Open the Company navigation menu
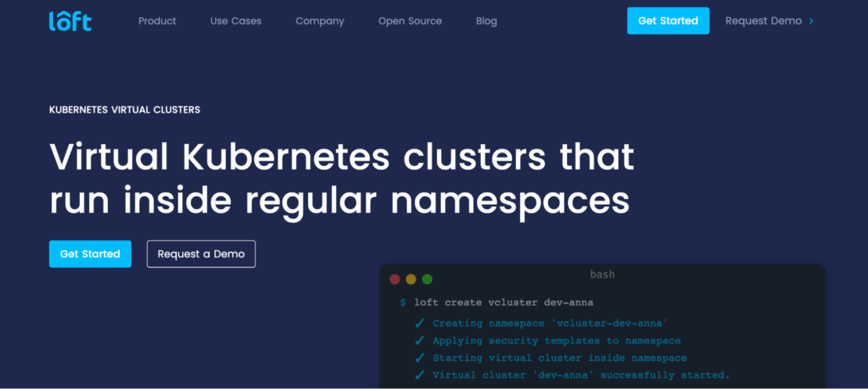The image size is (868, 389). coord(320,21)
